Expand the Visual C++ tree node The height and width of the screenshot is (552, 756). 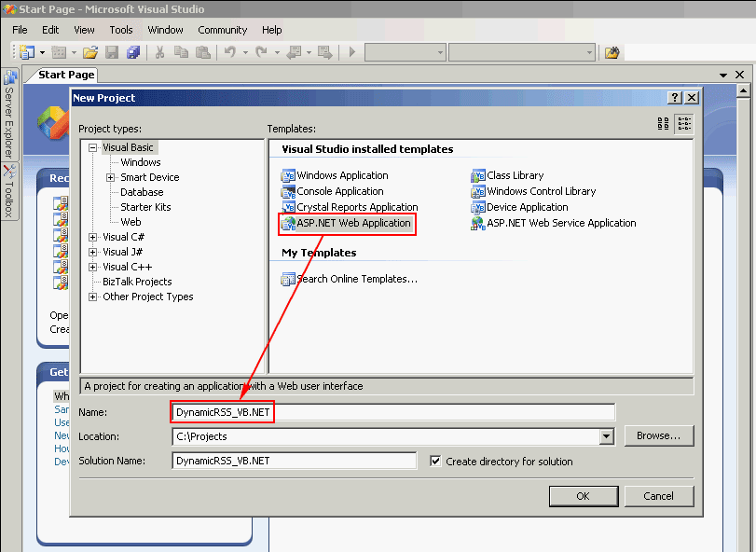pyautogui.click(x=92, y=268)
